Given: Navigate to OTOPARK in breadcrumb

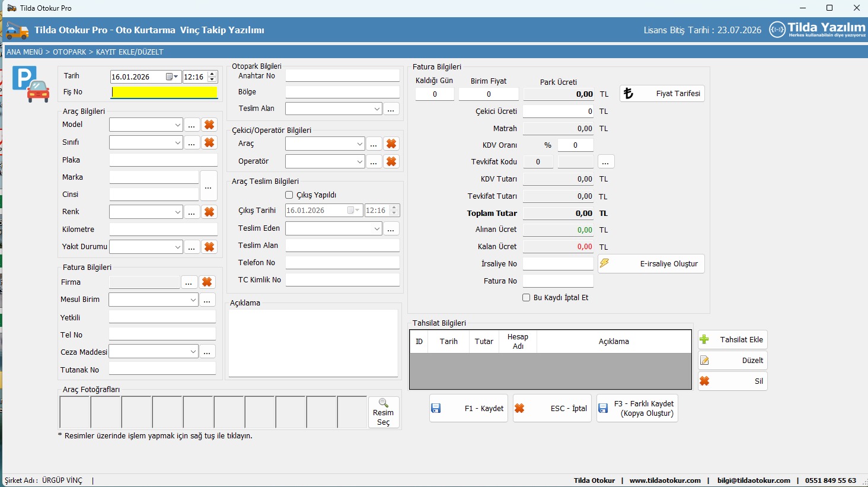Looking at the screenshot, I should (69, 52).
